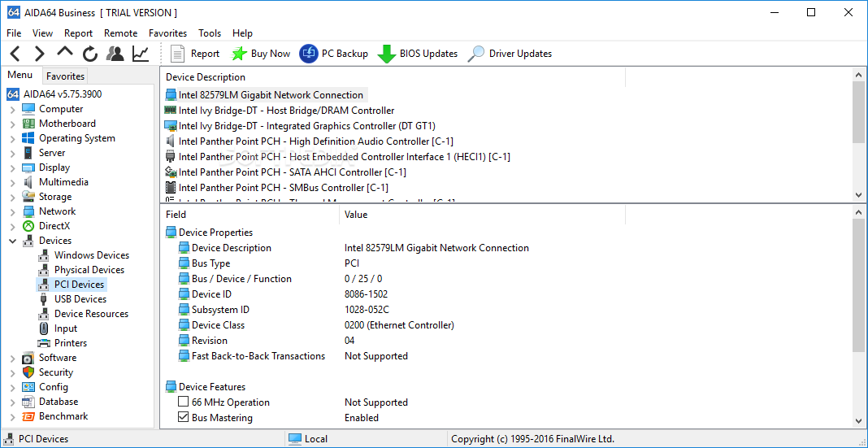This screenshot has width=868, height=448.
Task: Open the Favorites menu in menu bar
Action: pyautogui.click(x=167, y=33)
